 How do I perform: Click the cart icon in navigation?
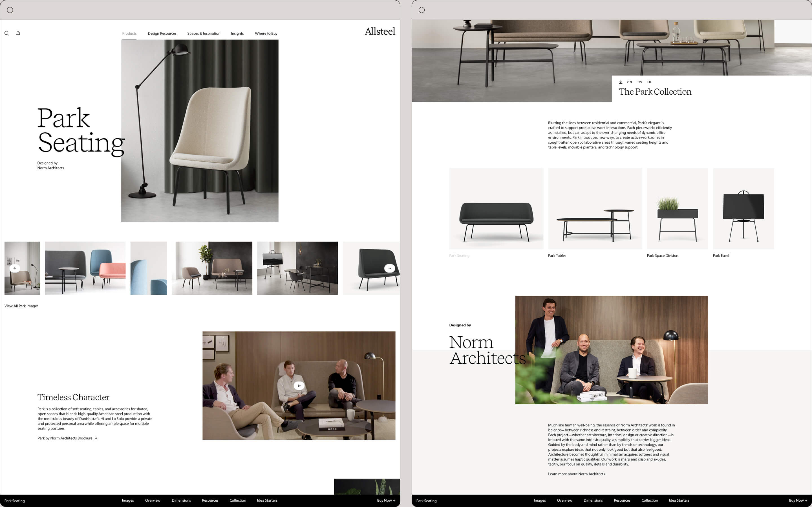(x=17, y=33)
